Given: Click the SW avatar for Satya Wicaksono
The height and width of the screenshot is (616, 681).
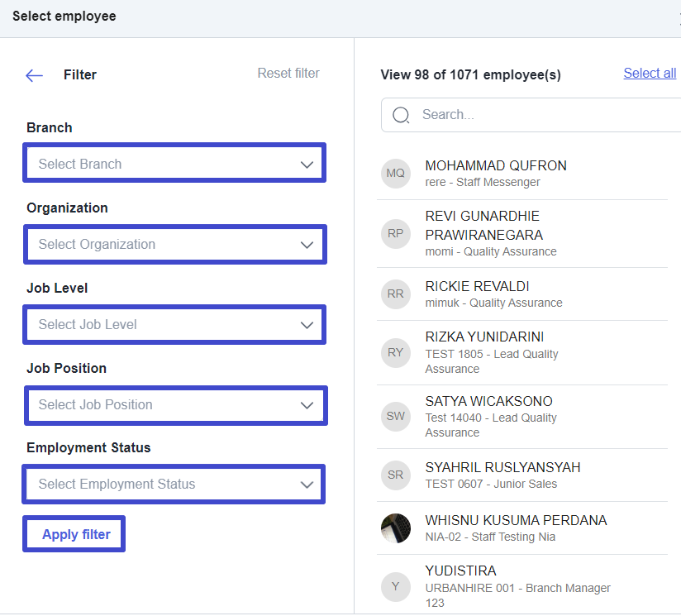Looking at the screenshot, I should (x=396, y=416).
